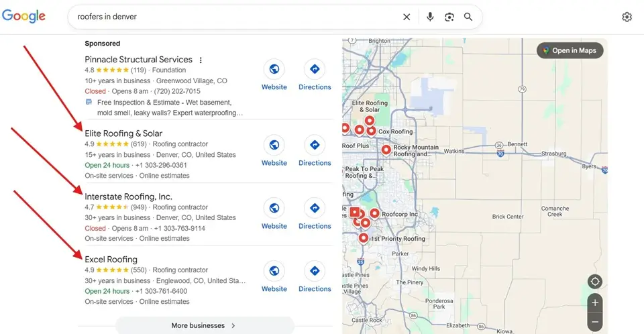Click Rocky Mountain Roofing map pin
Image resolution: width=644 pixels, height=334 pixels.
[386, 150]
